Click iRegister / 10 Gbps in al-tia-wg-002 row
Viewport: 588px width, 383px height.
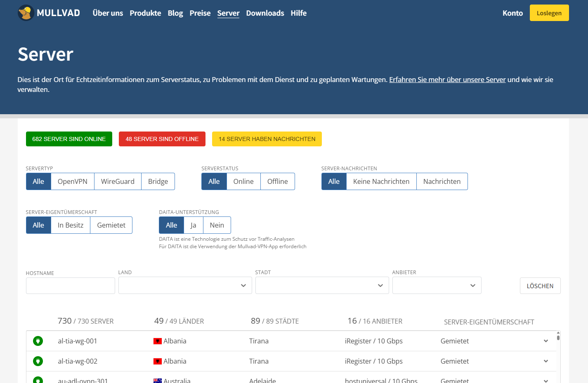pyautogui.click(x=374, y=361)
